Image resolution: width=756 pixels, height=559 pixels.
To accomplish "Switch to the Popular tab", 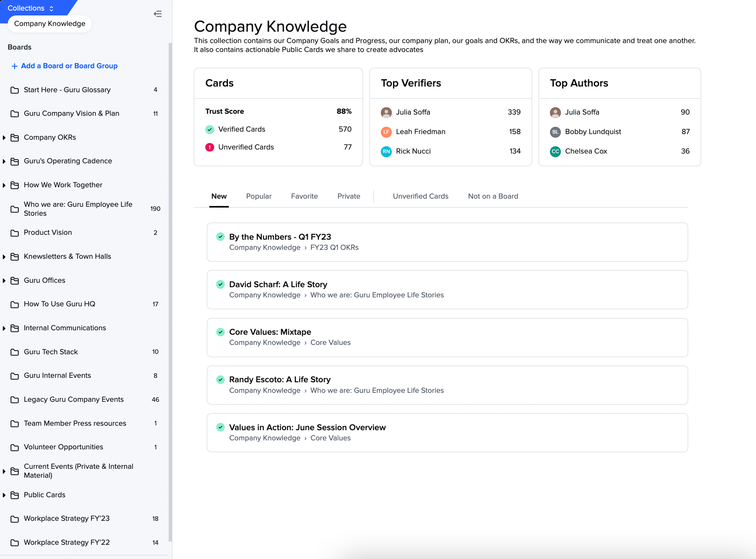I will pyautogui.click(x=259, y=196).
